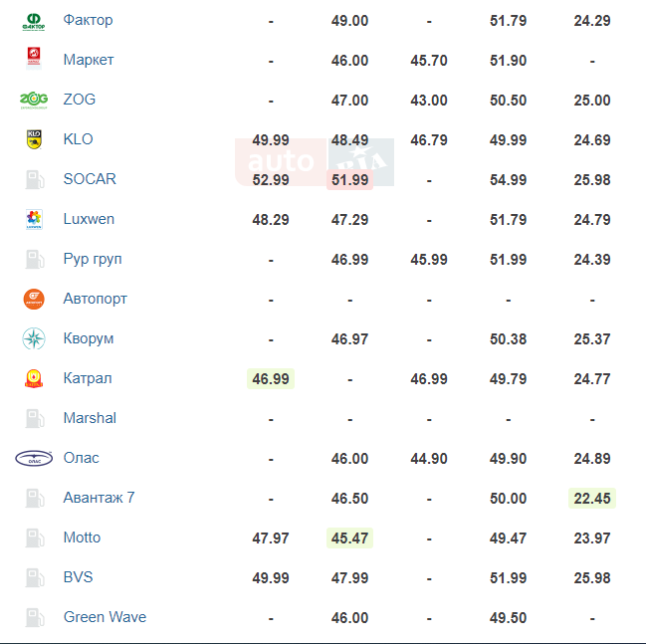Click the red Катрал flame logo

34,378
